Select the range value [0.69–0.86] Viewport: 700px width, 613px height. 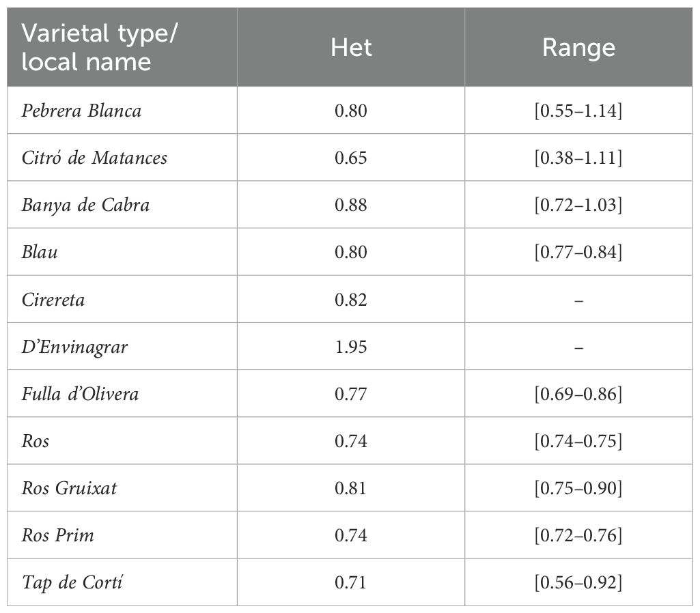click(x=578, y=393)
